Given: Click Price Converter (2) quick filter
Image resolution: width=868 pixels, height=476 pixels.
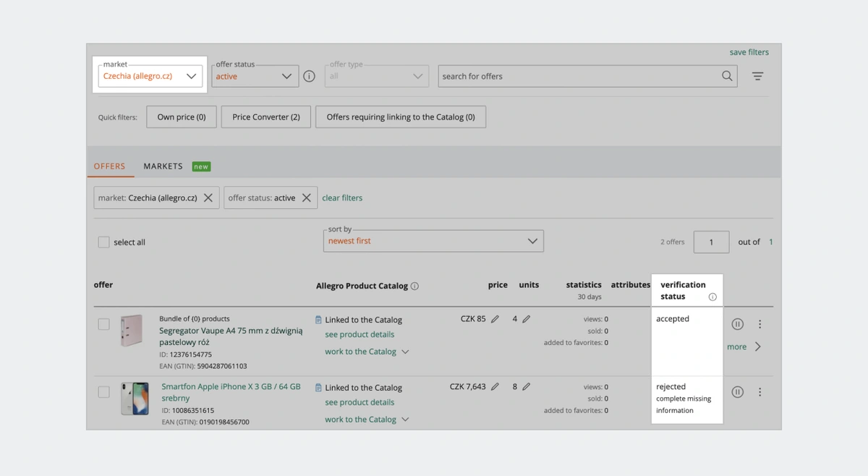Looking at the screenshot, I should 266,116.
